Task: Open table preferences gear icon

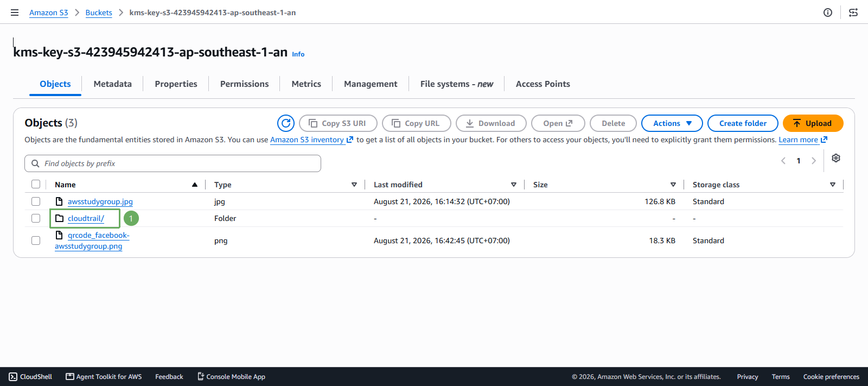Action: tap(836, 158)
